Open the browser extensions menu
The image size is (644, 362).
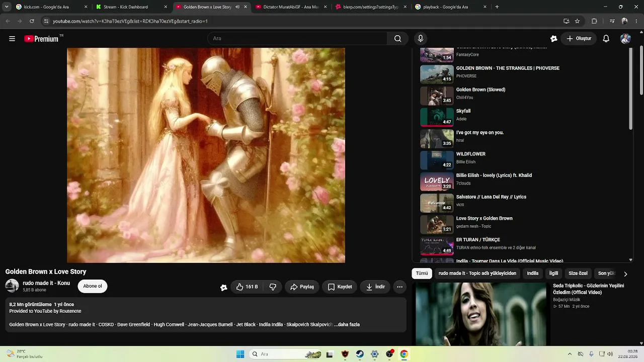(x=594, y=21)
